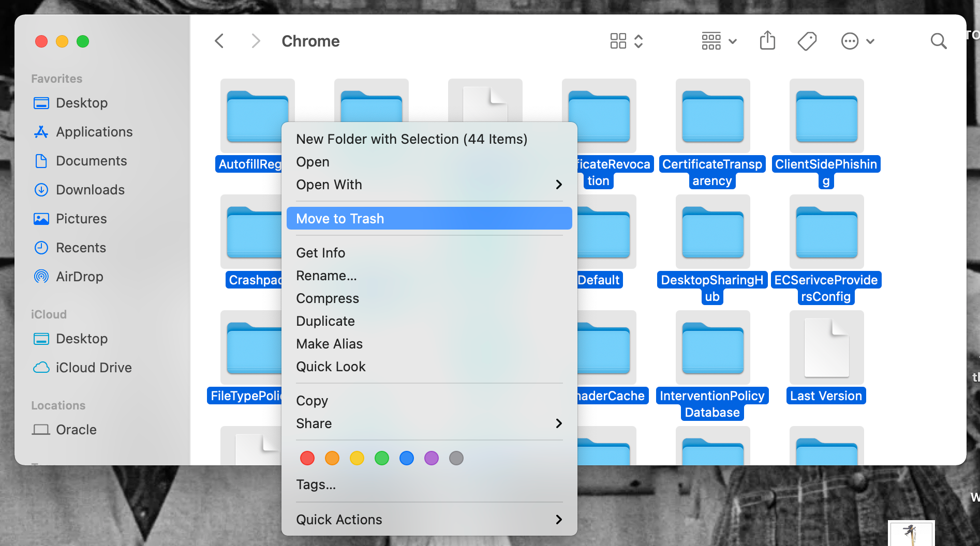Open the Recents sidebar entry
The height and width of the screenshot is (546, 980).
pyautogui.click(x=81, y=248)
